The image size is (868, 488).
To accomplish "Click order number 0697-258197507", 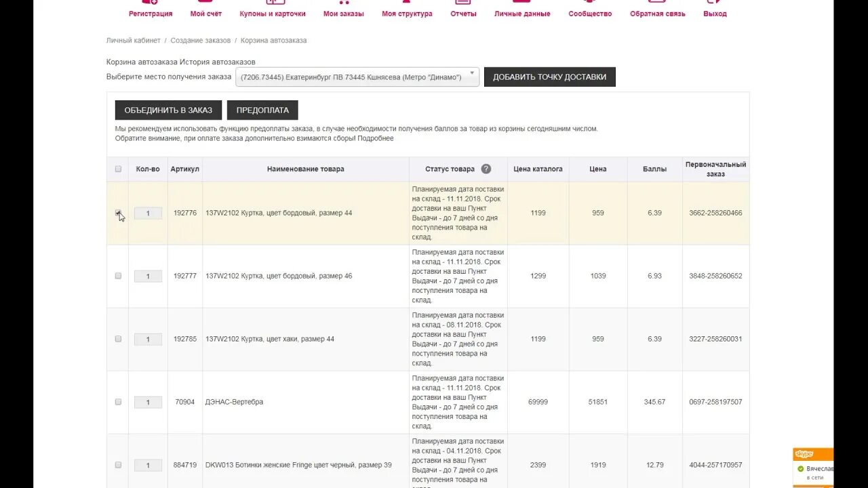I will click(715, 402).
